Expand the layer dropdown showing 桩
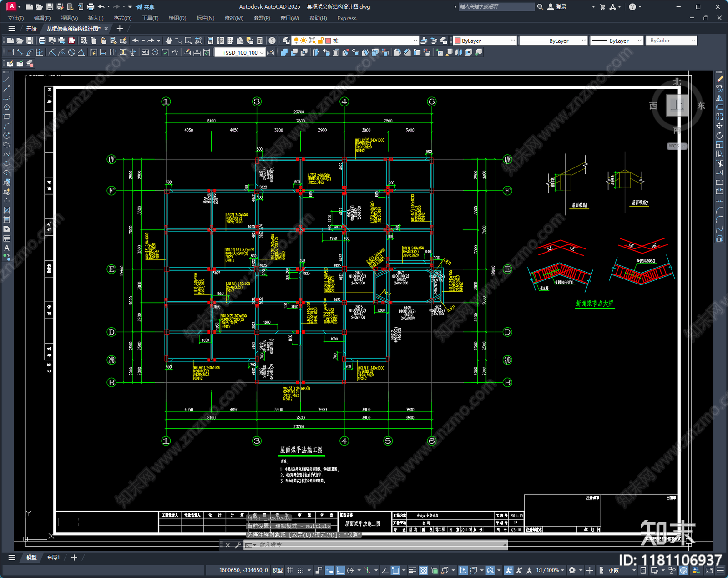The image size is (728, 578). pos(415,41)
